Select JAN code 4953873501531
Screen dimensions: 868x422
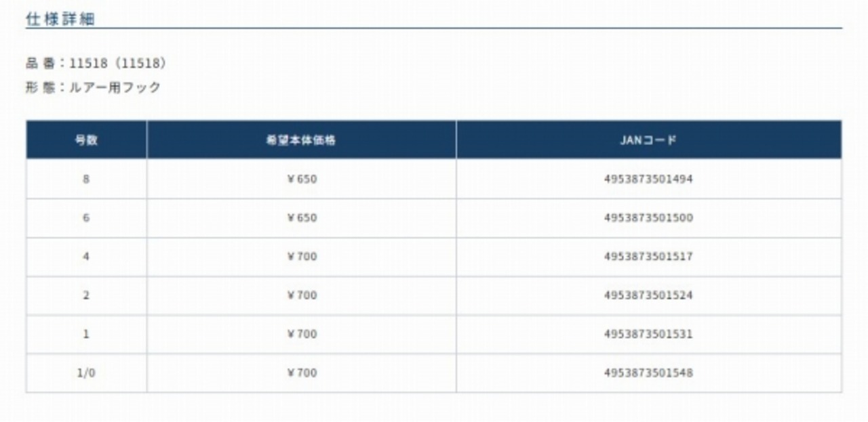pos(648,334)
